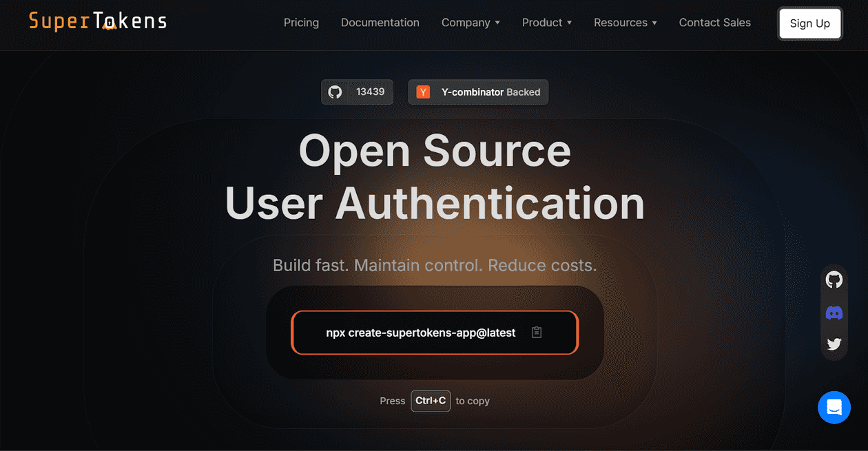Navigate to the Documentation section

click(x=380, y=22)
